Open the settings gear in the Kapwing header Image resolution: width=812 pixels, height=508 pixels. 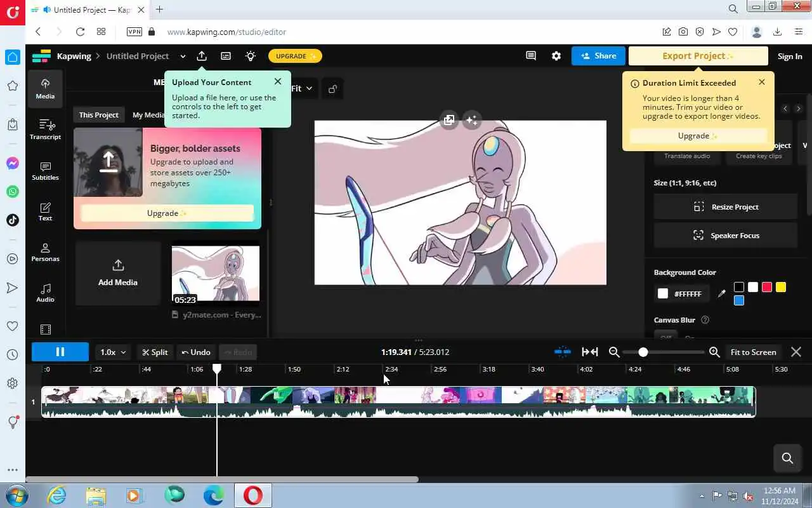click(556, 56)
